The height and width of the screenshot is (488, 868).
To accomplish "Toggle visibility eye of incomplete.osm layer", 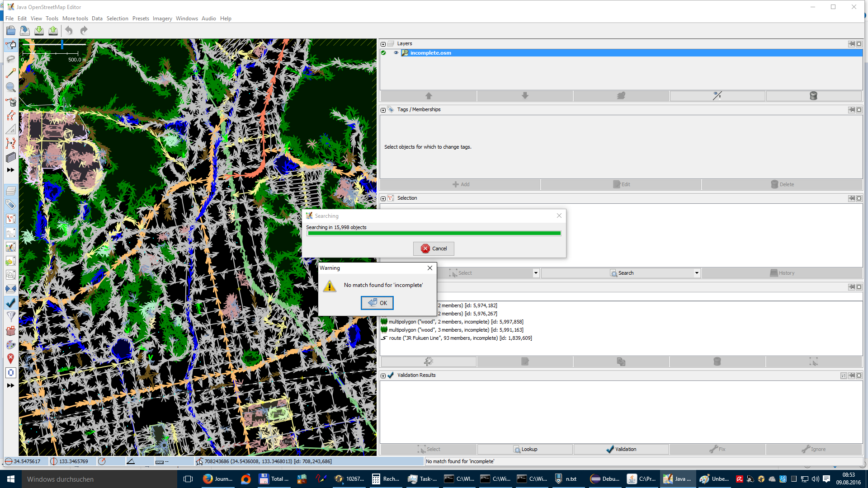I will pyautogui.click(x=396, y=53).
